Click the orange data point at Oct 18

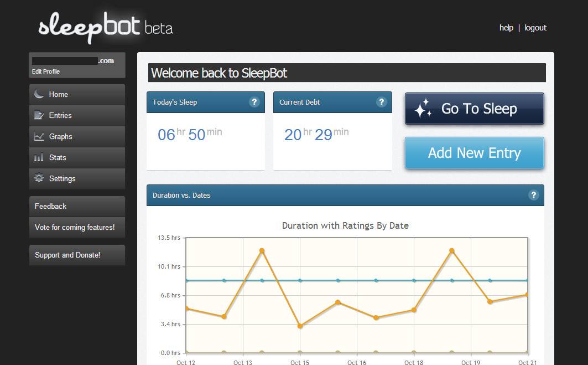coord(414,310)
